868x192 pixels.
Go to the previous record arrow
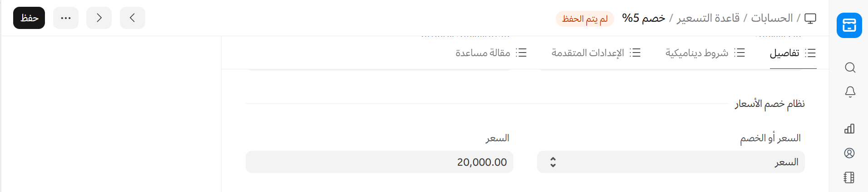(133, 18)
